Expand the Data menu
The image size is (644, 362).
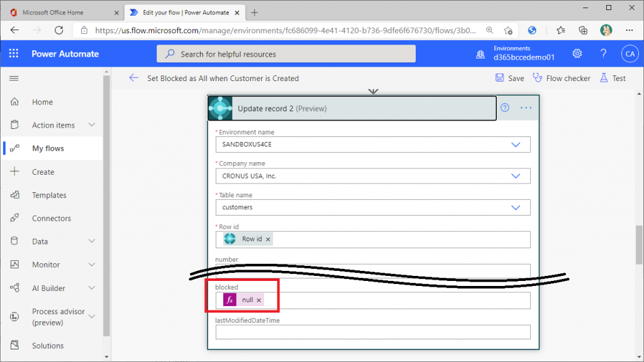92,241
